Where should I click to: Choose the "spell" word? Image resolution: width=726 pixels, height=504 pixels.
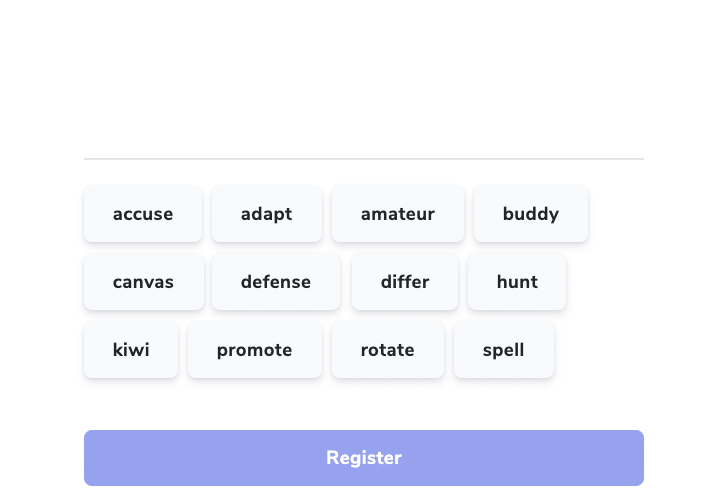pos(504,350)
